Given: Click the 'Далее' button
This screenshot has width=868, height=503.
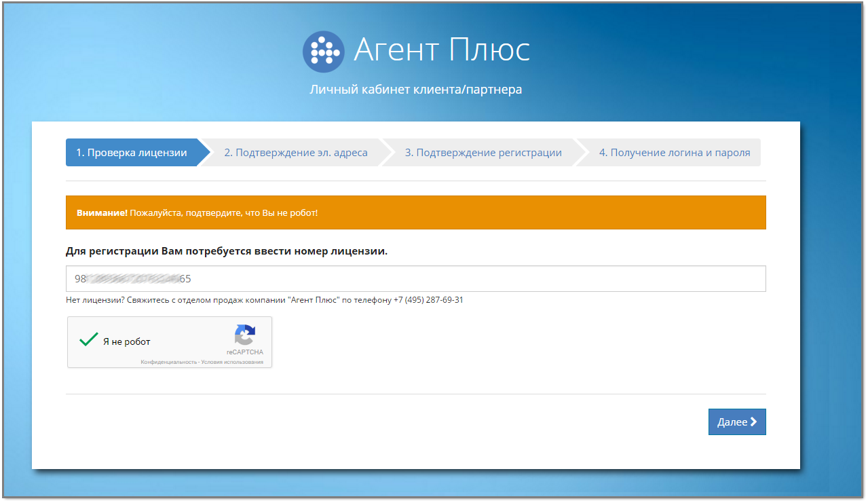Looking at the screenshot, I should pos(737,422).
